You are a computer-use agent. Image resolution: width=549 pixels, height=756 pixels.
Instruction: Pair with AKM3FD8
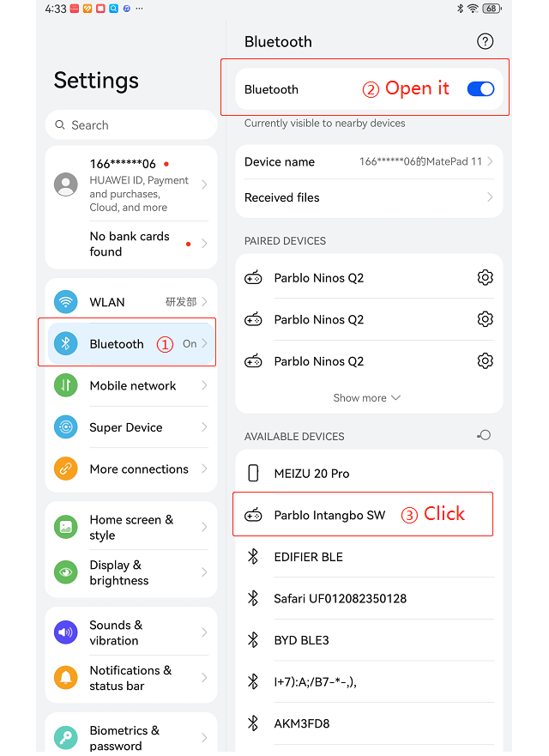pyautogui.click(x=369, y=723)
